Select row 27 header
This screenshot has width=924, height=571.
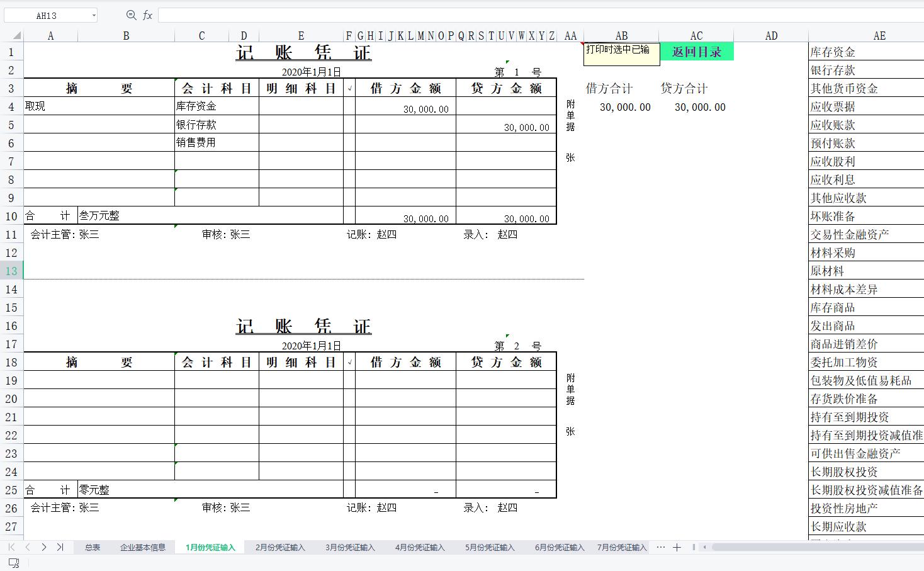pos(11,526)
